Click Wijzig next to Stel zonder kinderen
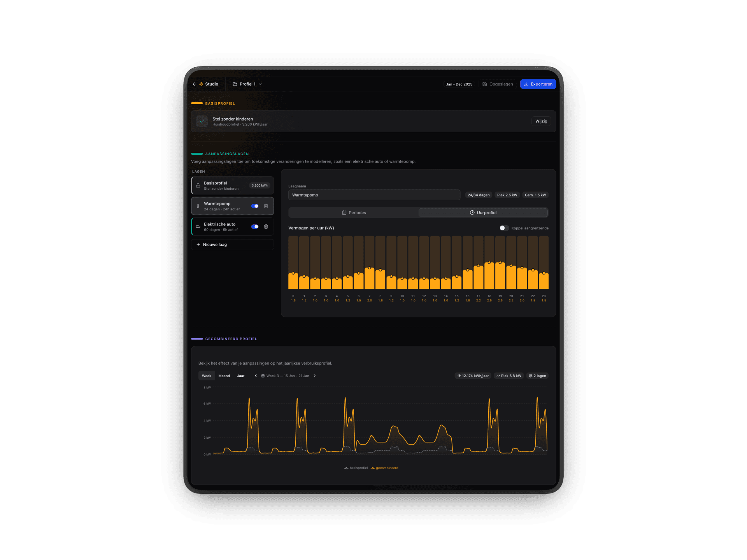This screenshot has height=560, width=747. click(x=541, y=121)
